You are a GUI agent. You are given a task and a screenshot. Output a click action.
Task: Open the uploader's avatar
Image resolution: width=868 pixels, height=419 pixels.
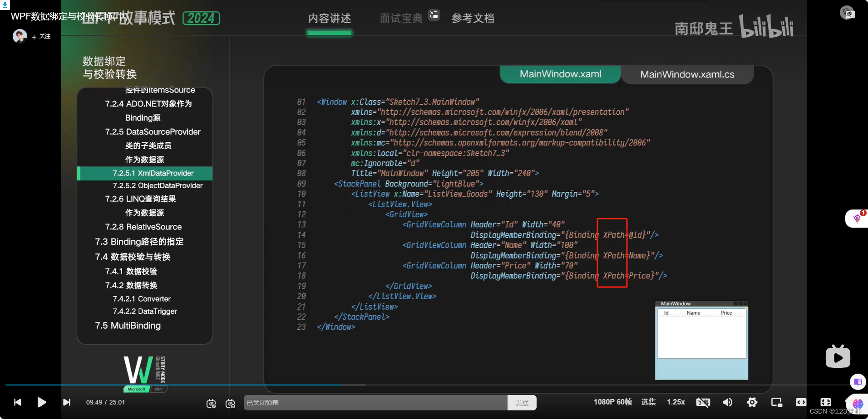click(x=20, y=36)
